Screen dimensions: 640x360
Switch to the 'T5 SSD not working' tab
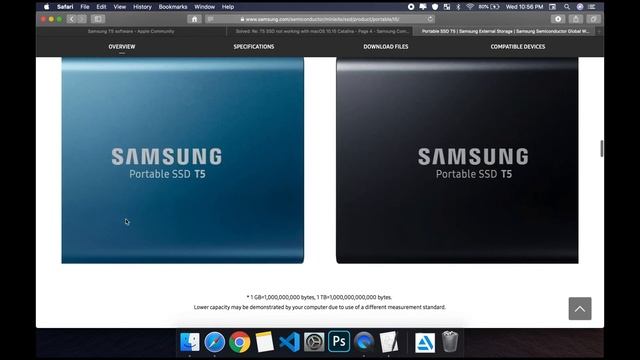pos(320,31)
